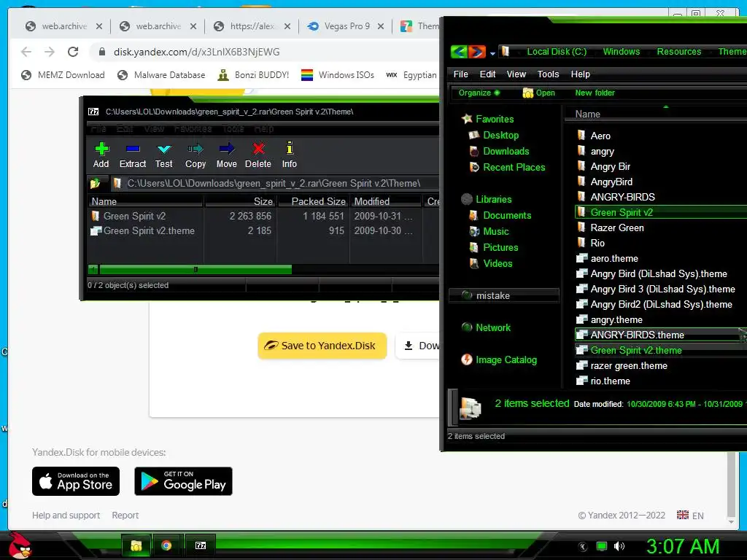Click Explorer forward arrow button
This screenshot has width=747, height=560.
coord(476,52)
